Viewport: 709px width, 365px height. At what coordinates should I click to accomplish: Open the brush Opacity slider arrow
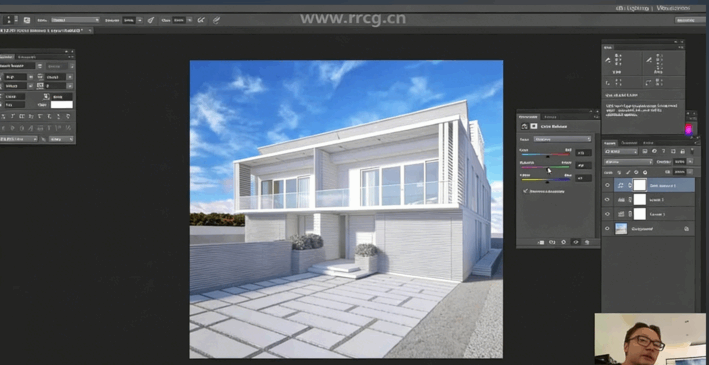coord(140,20)
